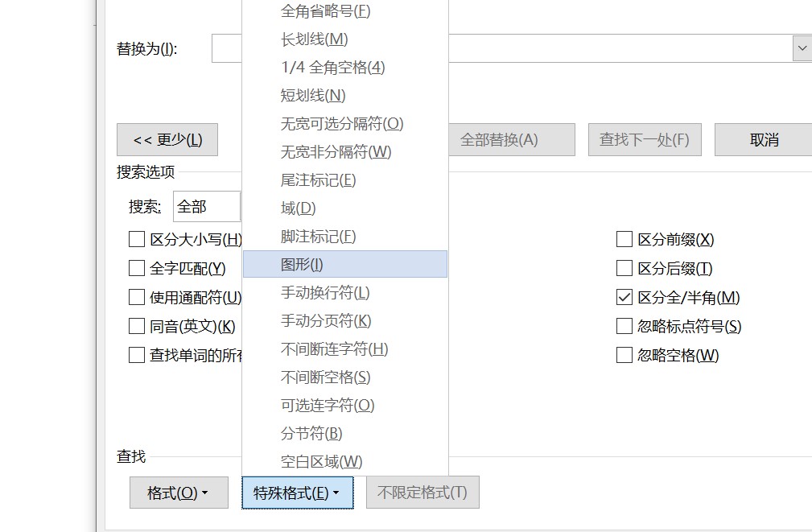Image resolution: width=812 pixels, height=532 pixels.
Task: Tick the 区分前缀 checkbox
Action: pos(624,240)
